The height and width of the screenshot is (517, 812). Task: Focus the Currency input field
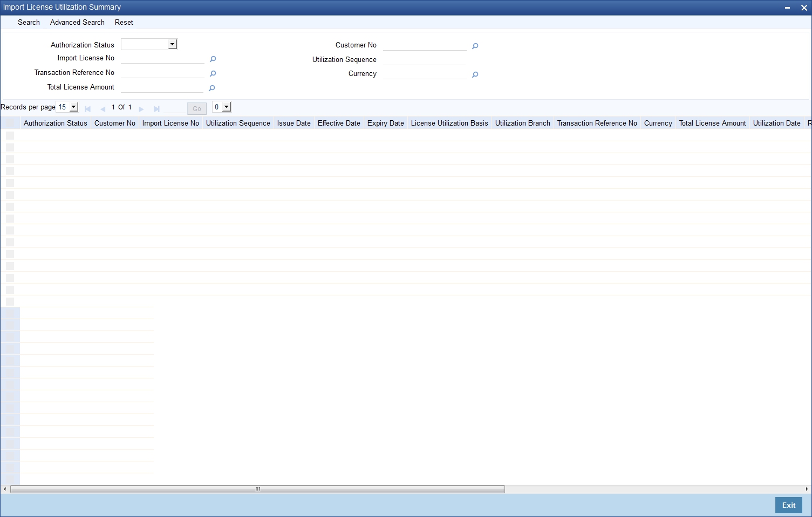tap(425, 74)
